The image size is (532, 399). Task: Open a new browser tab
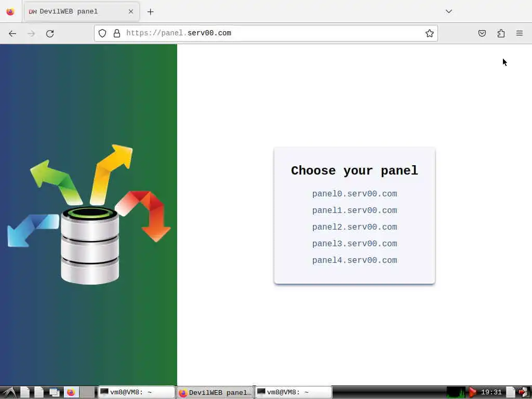150,12
